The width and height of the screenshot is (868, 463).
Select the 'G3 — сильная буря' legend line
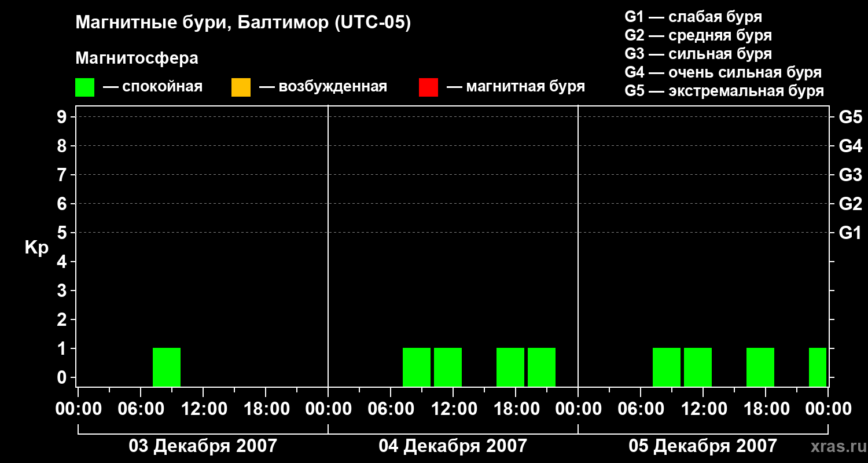click(698, 54)
